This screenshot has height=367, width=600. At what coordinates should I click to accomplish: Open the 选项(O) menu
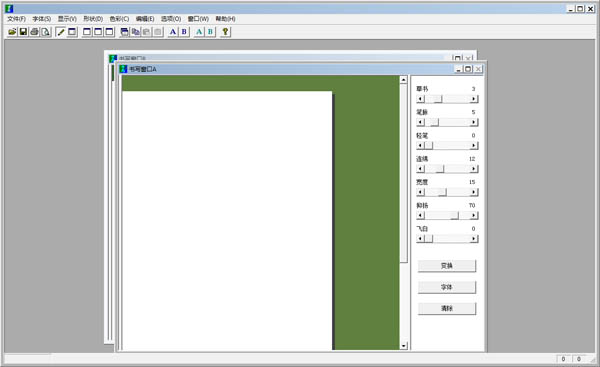171,19
